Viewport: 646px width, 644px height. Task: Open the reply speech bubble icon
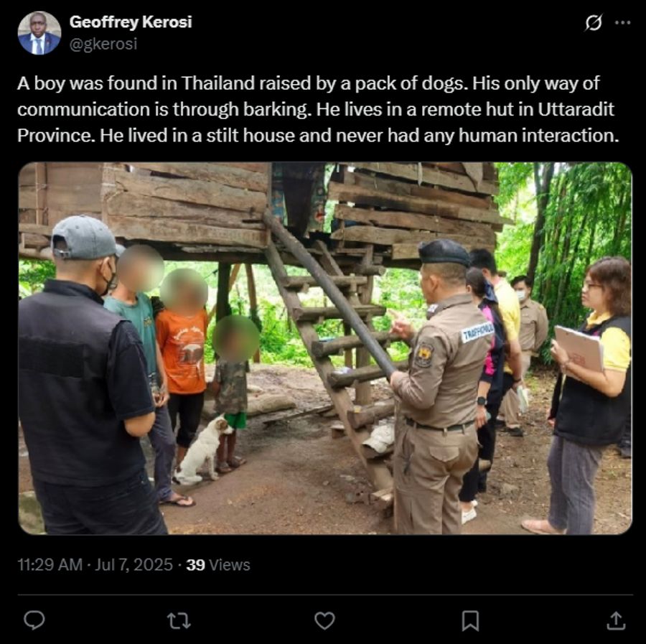[x=34, y=620]
